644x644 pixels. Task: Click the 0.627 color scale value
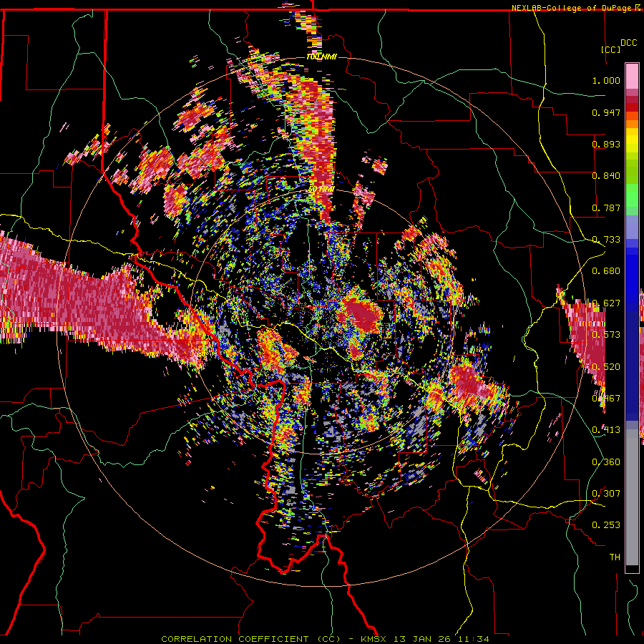point(606,303)
